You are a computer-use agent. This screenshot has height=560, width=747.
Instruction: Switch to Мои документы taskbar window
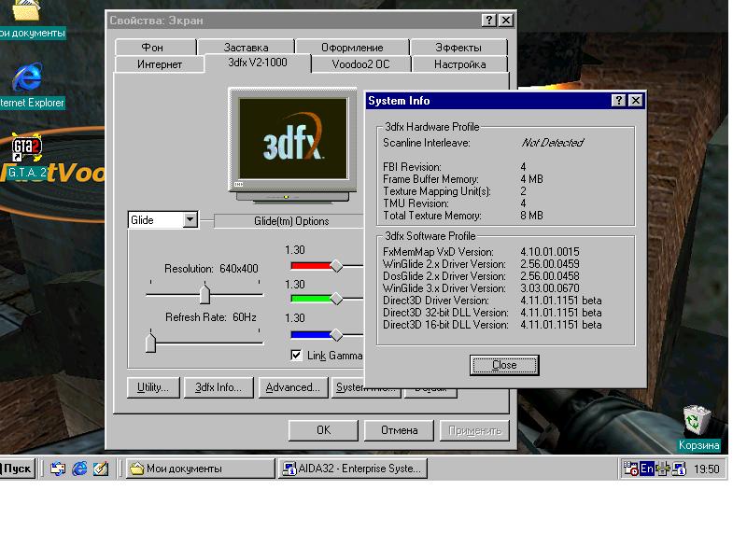201,469
